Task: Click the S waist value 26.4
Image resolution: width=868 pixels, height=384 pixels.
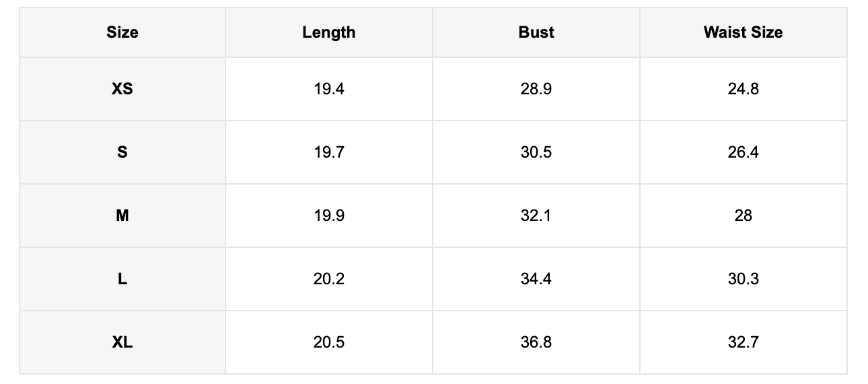Action: point(744,152)
